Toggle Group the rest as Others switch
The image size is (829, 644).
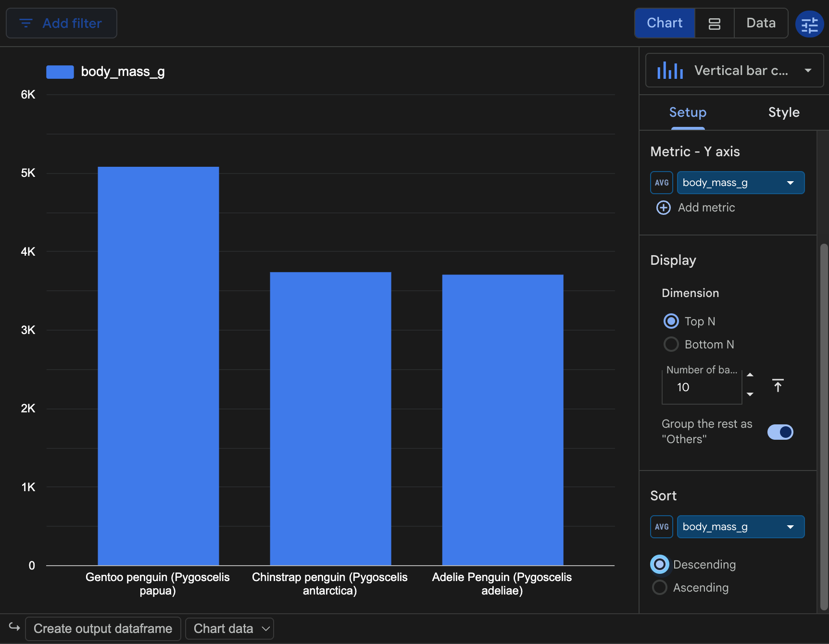(780, 432)
